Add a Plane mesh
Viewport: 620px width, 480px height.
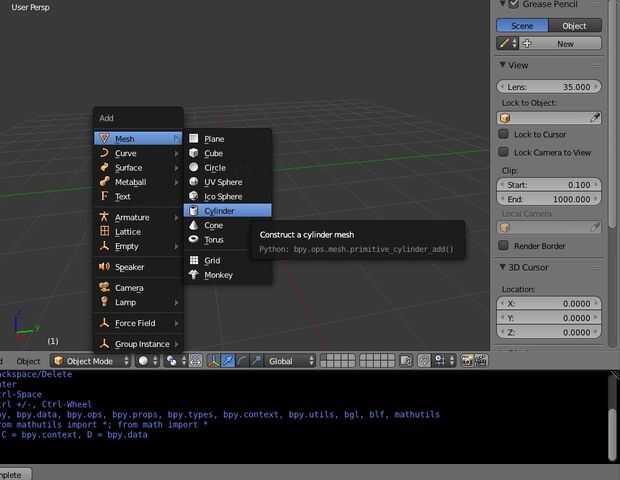[228, 139]
